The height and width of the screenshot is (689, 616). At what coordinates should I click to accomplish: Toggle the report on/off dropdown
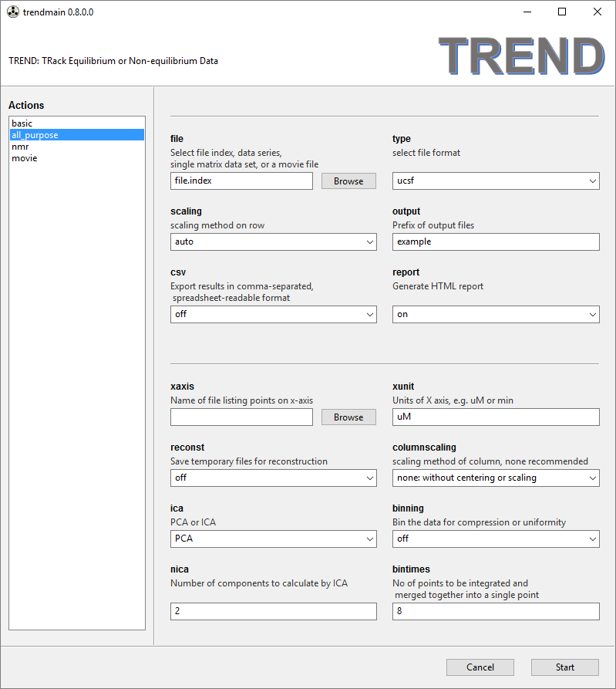(495, 314)
